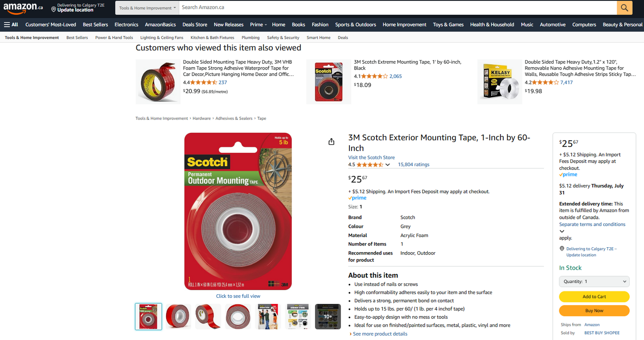Open the search category dropdown
Image resolution: width=644 pixels, height=340 pixels.
pyautogui.click(x=148, y=8)
